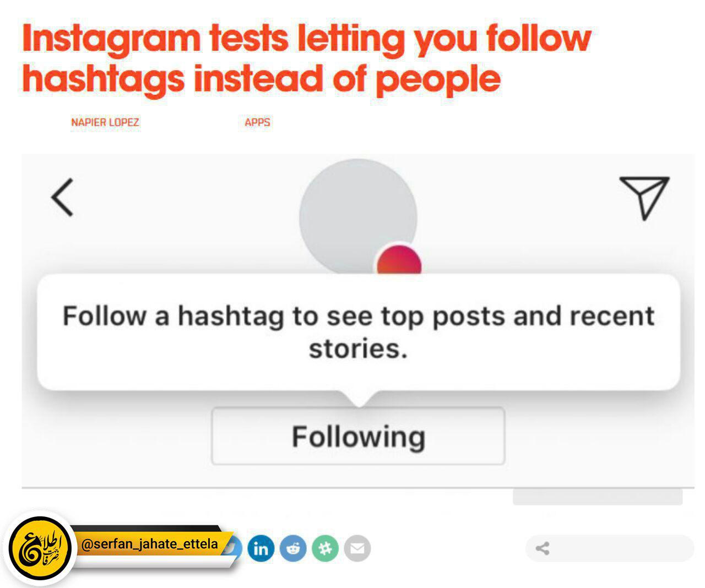Click the share icon in gray pill
This screenshot has width=705, height=588.
[x=543, y=548]
